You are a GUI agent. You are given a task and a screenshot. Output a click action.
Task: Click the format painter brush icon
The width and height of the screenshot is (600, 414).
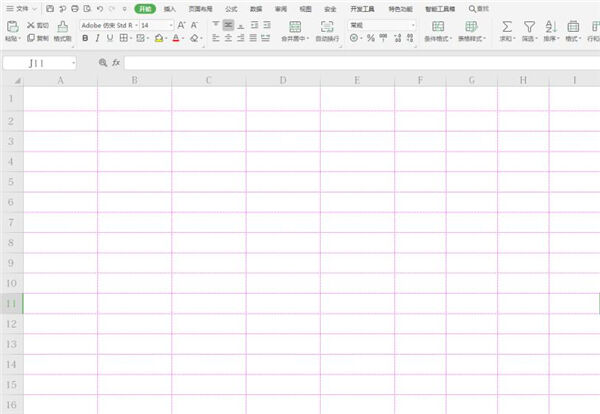[62, 26]
